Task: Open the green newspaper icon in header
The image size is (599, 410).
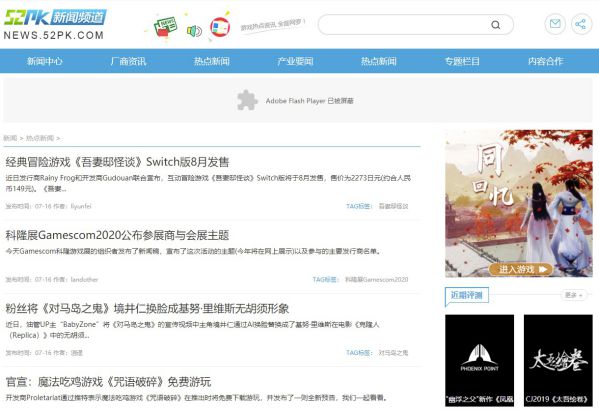Action: coord(165,27)
